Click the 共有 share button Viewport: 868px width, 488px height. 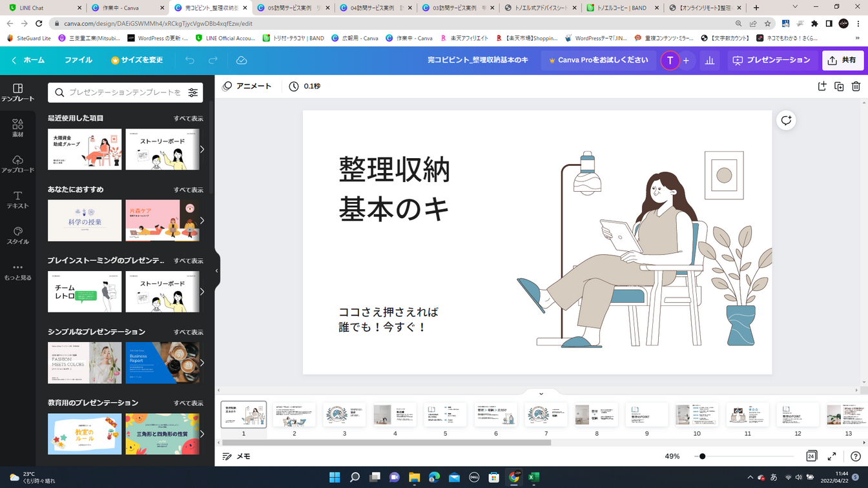(x=842, y=60)
